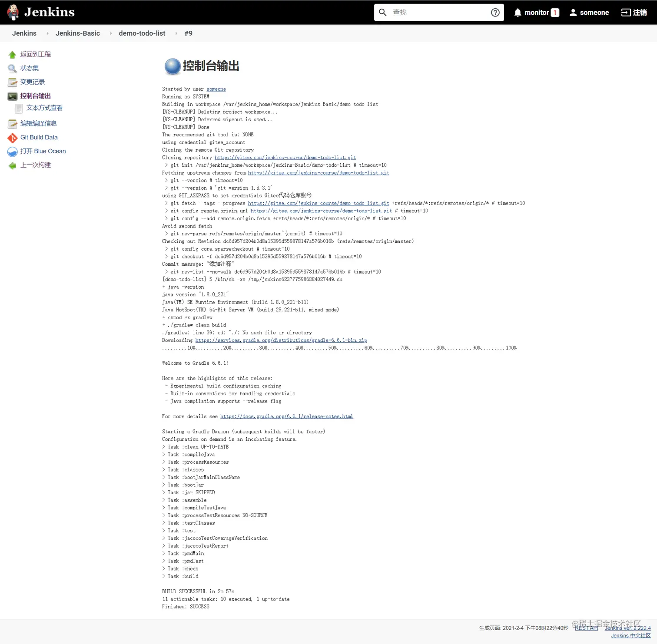Image resolution: width=657 pixels, height=644 pixels.
Task: Open the search help question icon
Action: tap(495, 12)
